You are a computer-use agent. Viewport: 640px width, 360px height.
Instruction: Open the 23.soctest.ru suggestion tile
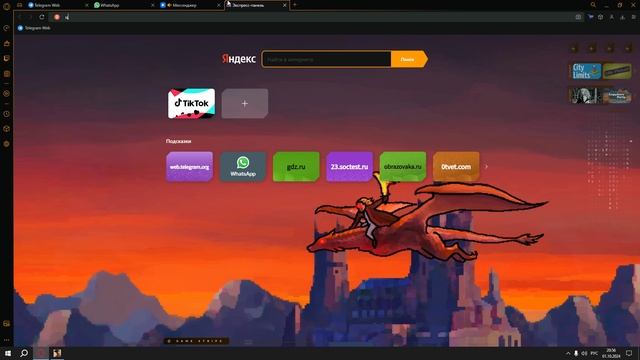point(349,167)
